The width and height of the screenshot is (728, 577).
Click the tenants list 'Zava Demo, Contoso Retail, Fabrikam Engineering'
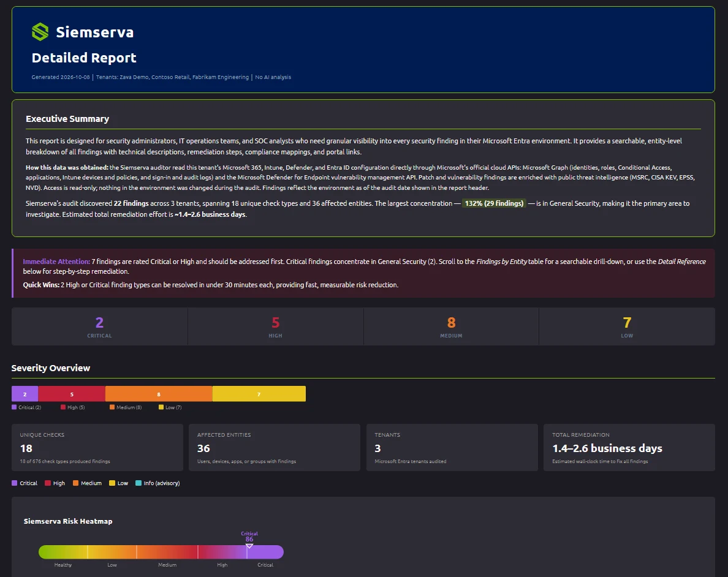pos(172,77)
